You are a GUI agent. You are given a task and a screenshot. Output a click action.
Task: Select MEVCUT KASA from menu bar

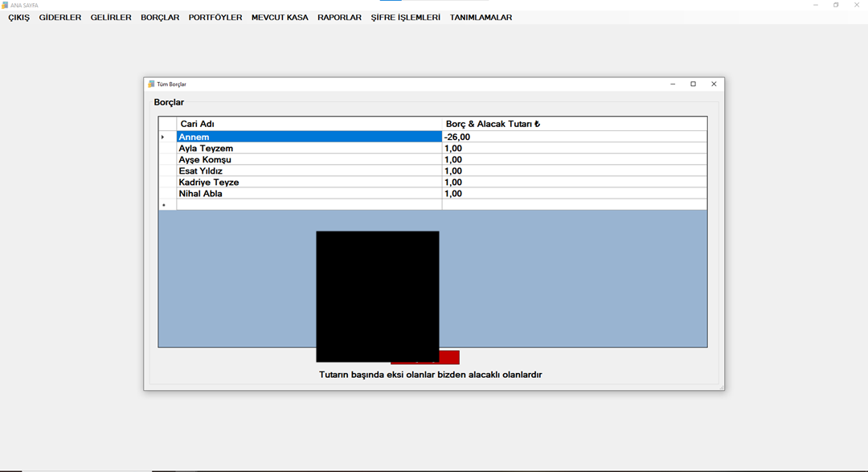[280, 18]
